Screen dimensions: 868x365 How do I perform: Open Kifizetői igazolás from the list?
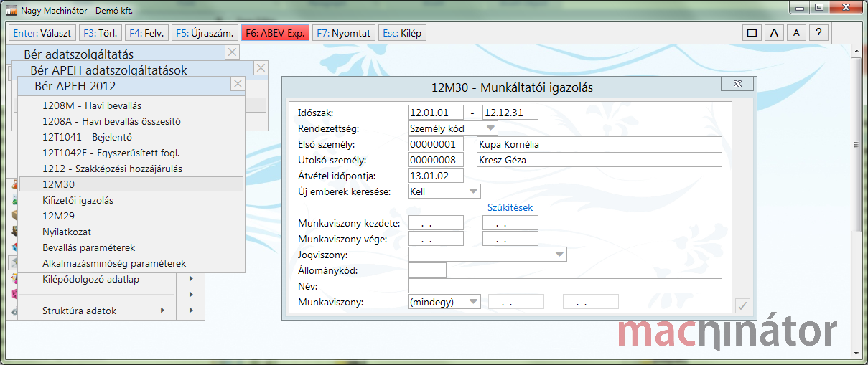[x=132, y=200]
